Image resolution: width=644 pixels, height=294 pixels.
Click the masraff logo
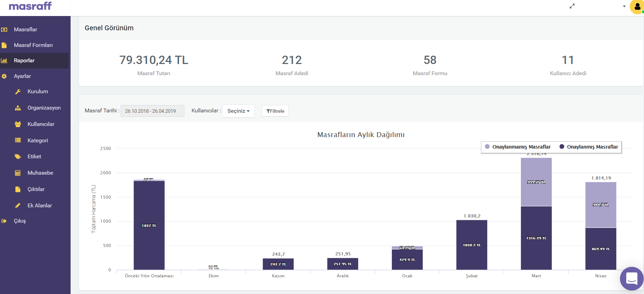(x=30, y=6)
